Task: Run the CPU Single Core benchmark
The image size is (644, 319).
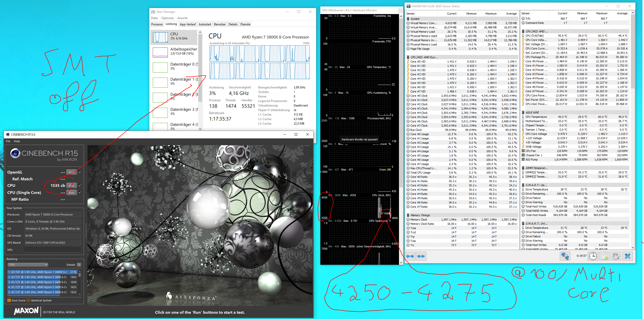Action: [x=72, y=193]
